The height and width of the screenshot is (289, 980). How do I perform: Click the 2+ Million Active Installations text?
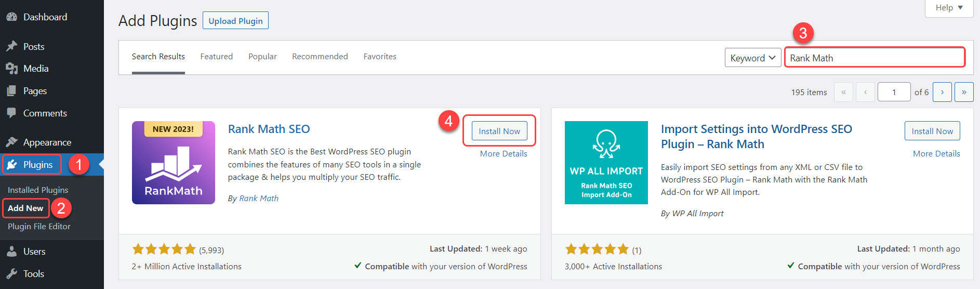click(x=187, y=267)
